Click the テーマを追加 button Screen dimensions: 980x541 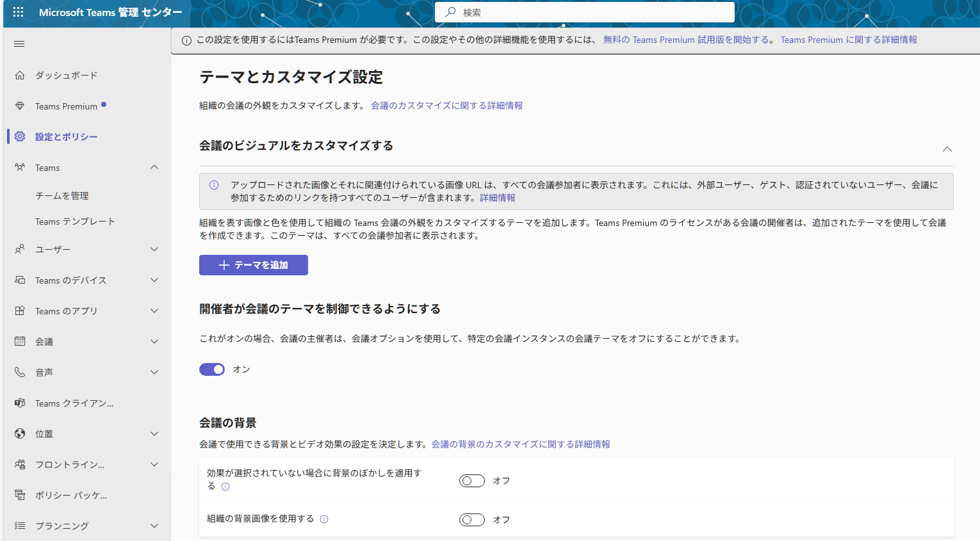pos(254,265)
